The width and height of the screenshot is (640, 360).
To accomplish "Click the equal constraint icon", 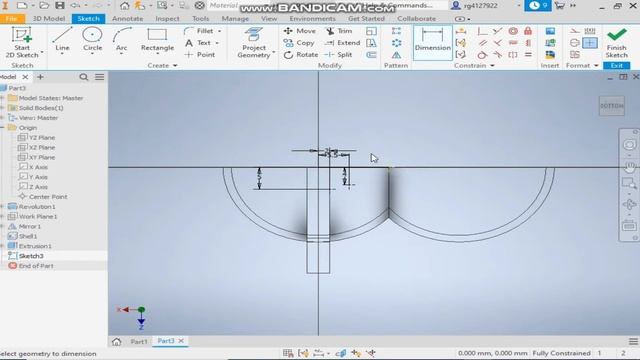I will click(x=528, y=55).
